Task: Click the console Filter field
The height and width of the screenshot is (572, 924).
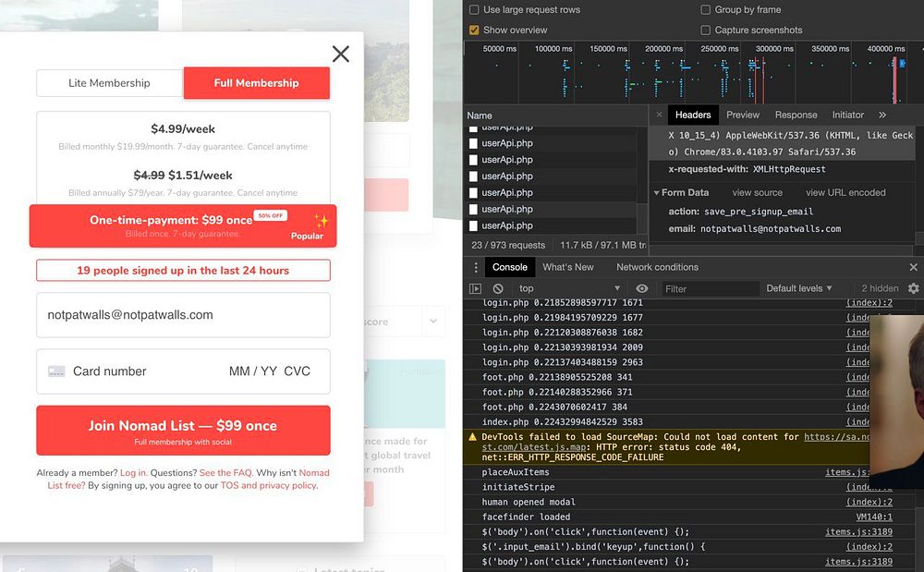Action: point(709,288)
